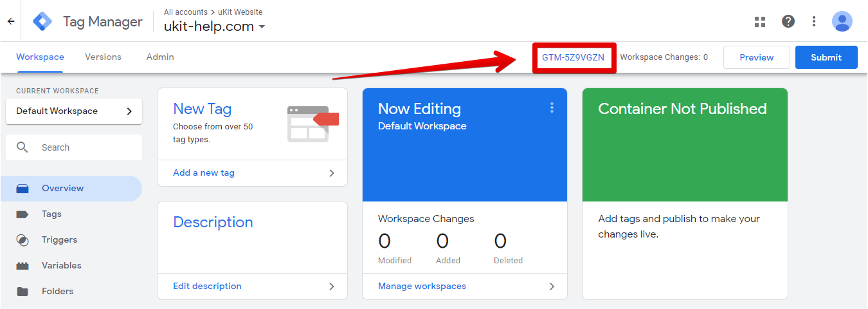Open the three-dot more options menu in header
Screen dimensions: 868x309
[814, 21]
